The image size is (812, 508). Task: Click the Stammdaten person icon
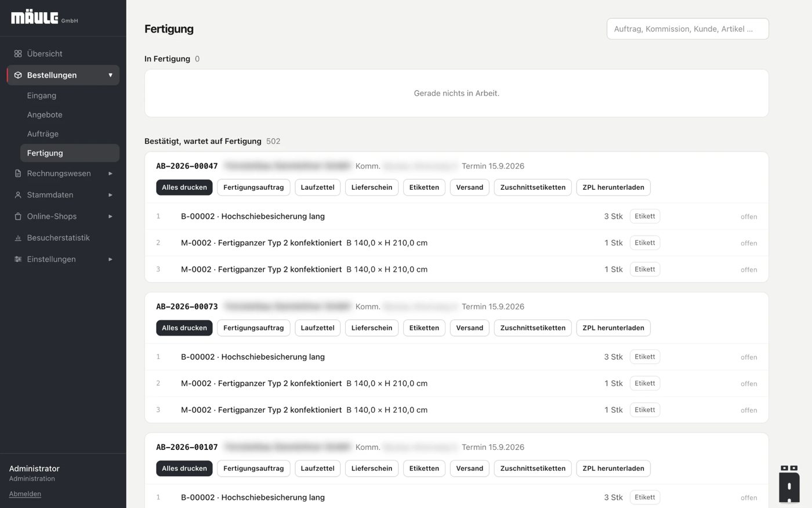pyautogui.click(x=18, y=195)
